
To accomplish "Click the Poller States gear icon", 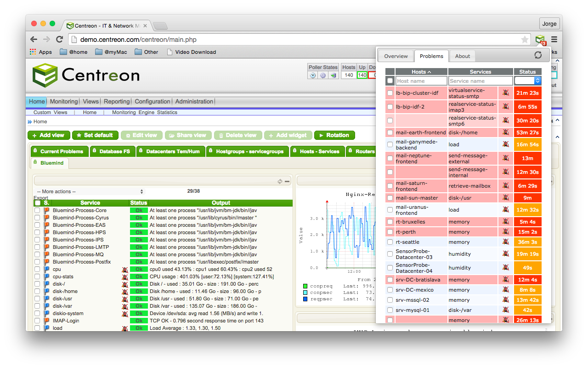I will click(x=323, y=75).
